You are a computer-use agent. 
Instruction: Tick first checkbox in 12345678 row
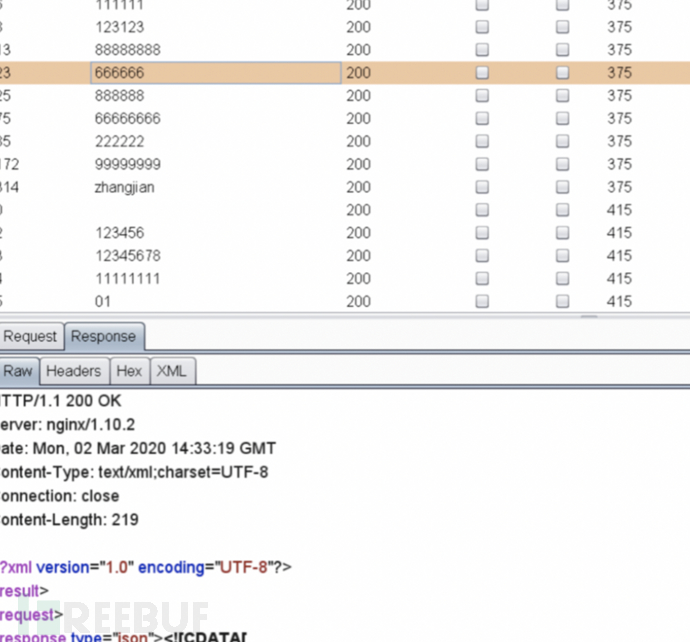coord(482,256)
